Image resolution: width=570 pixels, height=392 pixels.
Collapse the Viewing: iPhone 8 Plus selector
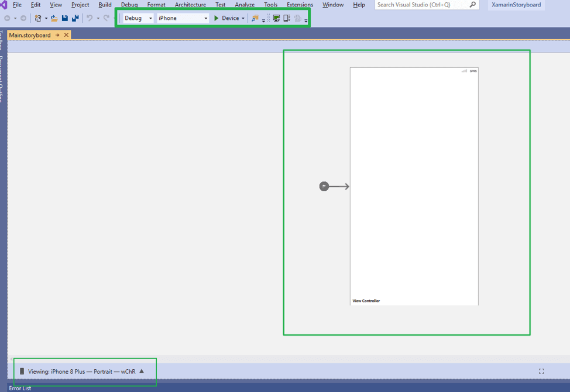tap(140, 370)
